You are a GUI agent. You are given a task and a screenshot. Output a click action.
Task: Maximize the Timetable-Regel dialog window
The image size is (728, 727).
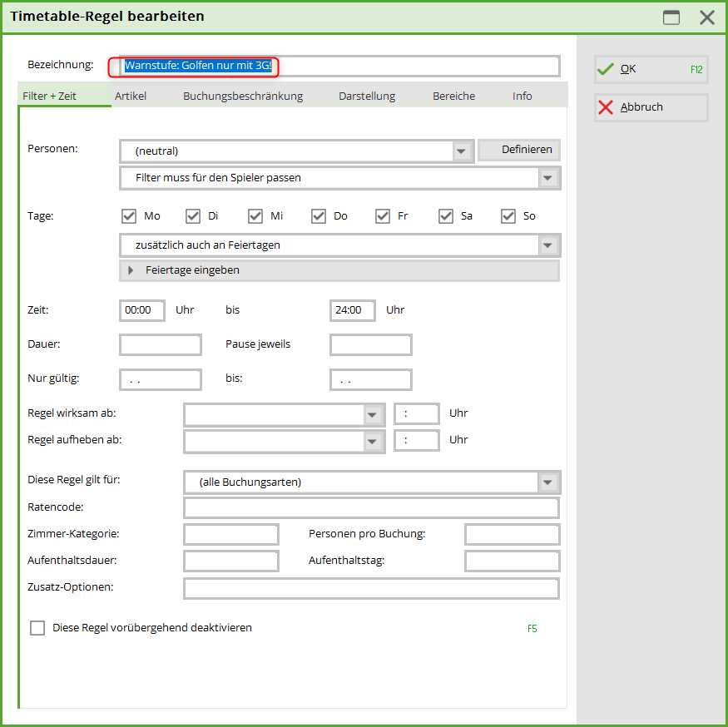671,17
